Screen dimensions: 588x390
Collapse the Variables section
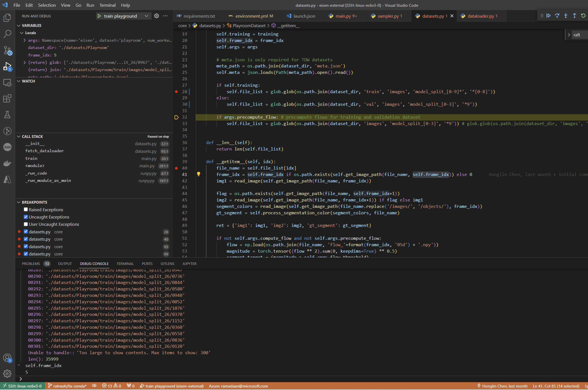pyautogui.click(x=19, y=25)
